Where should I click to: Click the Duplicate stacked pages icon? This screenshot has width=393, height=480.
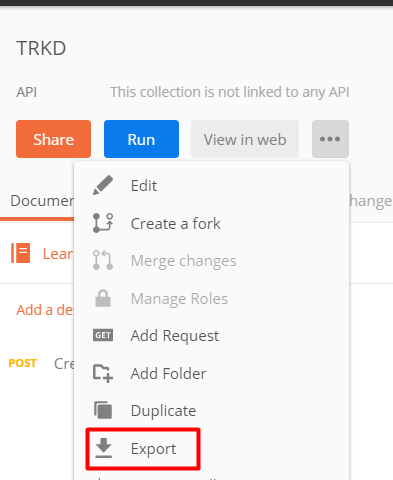coord(103,410)
